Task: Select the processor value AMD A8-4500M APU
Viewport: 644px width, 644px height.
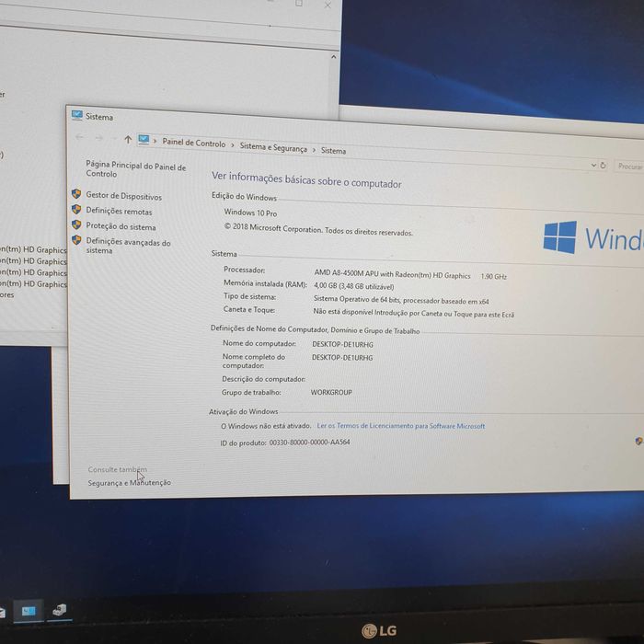Action: click(x=392, y=274)
